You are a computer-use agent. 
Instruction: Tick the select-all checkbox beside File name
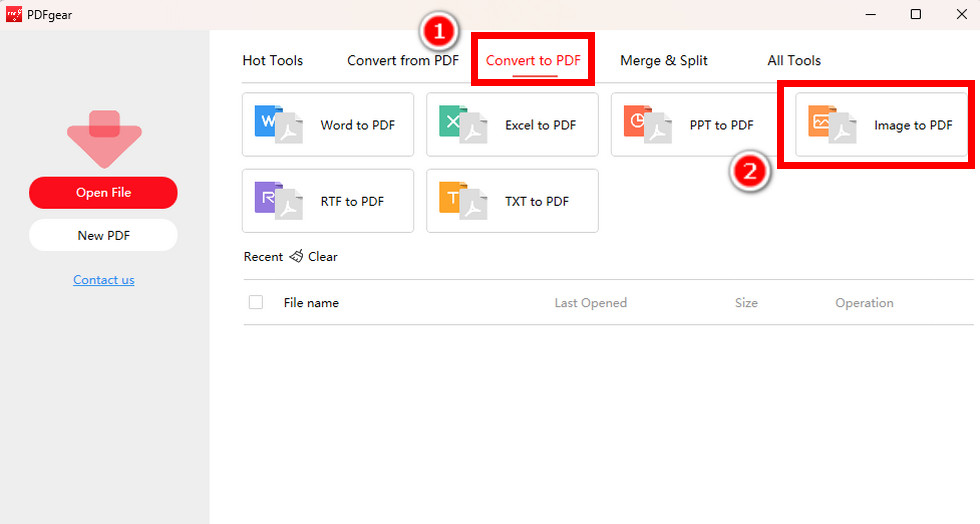256,302
